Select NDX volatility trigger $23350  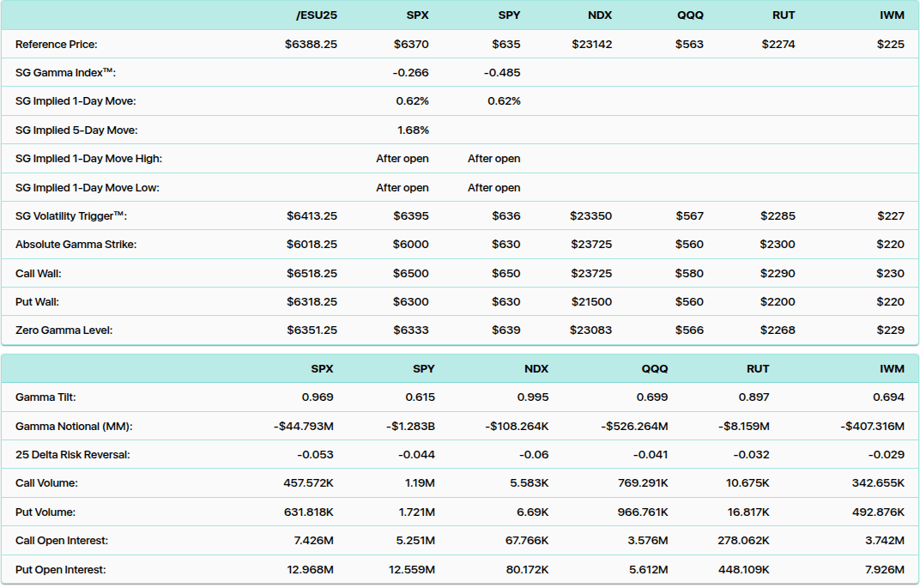[x=590, y=216]
